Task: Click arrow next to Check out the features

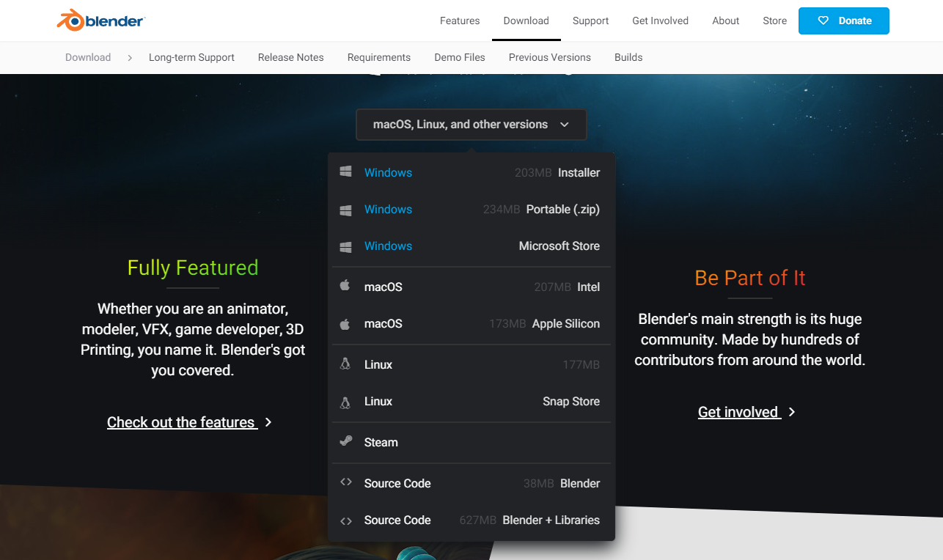Action: (x=268, y=422)
